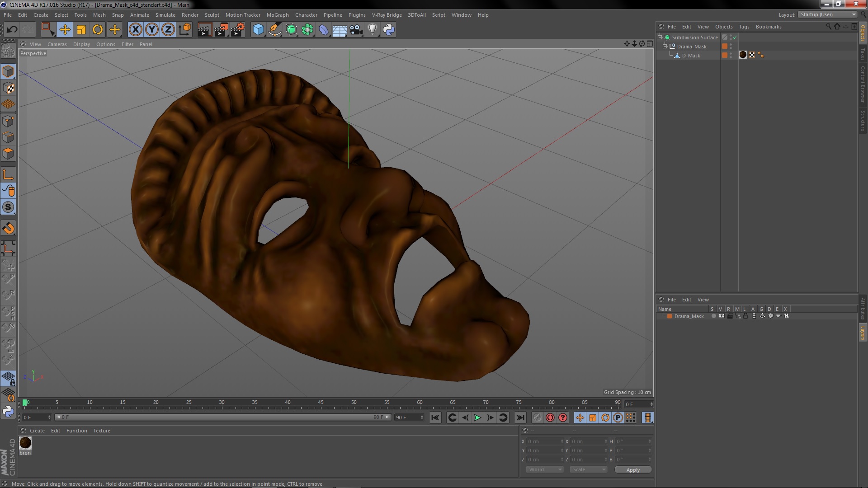Go to start of animation

tap(435, 418)
